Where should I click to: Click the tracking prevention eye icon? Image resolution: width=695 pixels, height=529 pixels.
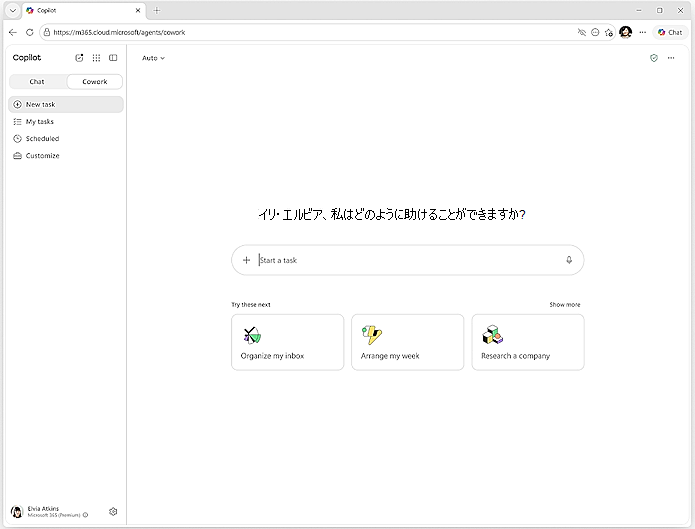(582, 32)
